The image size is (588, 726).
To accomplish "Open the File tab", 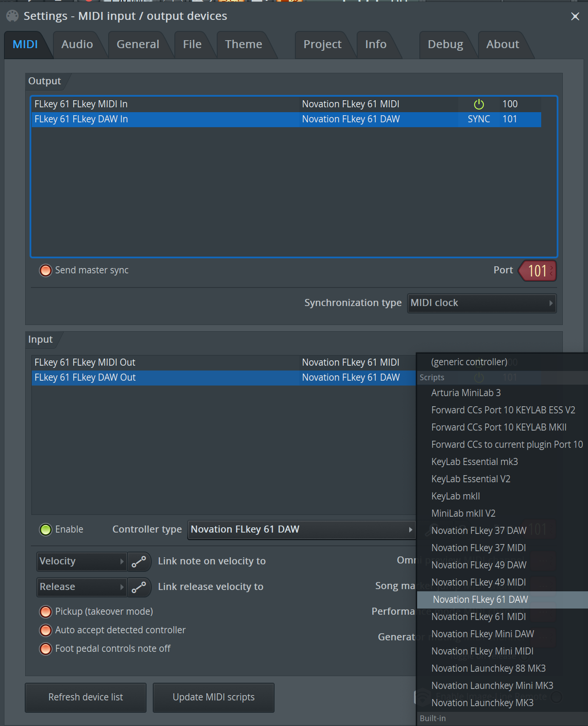I will 192,45.
